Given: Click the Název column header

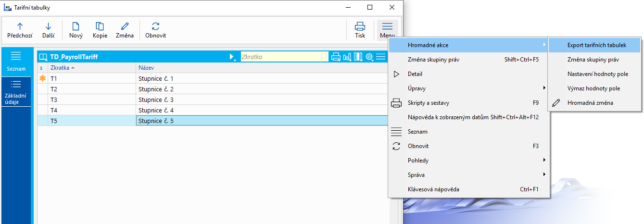Looking at the screenshot, I should 262,68.
